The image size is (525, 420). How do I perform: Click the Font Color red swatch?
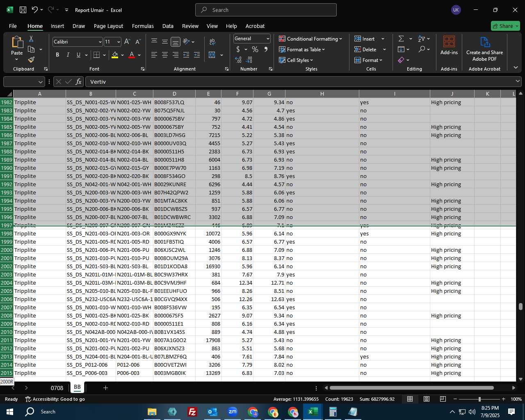[132, 55]
